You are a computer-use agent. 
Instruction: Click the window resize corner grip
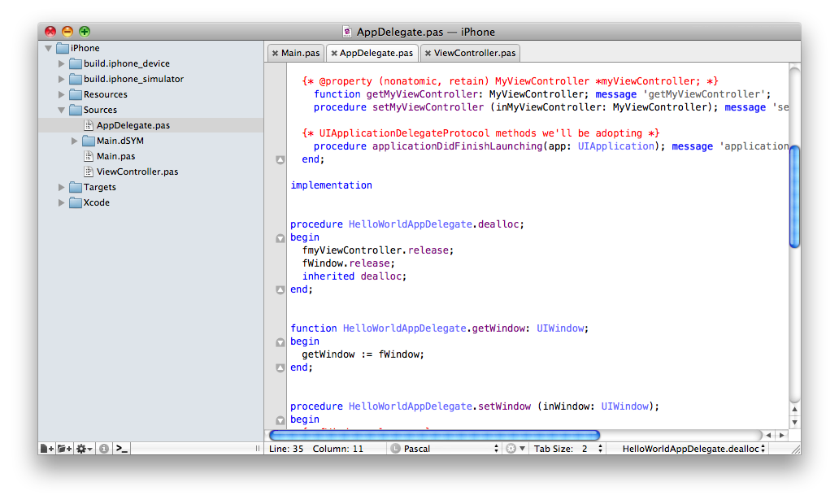794,449
